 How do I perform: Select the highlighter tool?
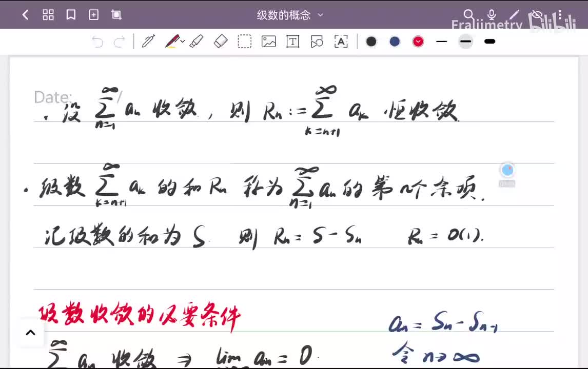pyautogui.click(x=196, y=41)
